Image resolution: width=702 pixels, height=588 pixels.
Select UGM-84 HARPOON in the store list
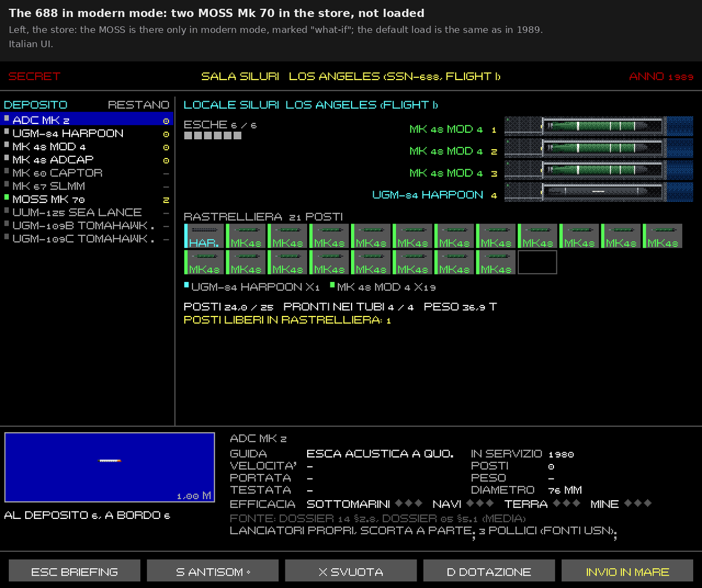87,133
